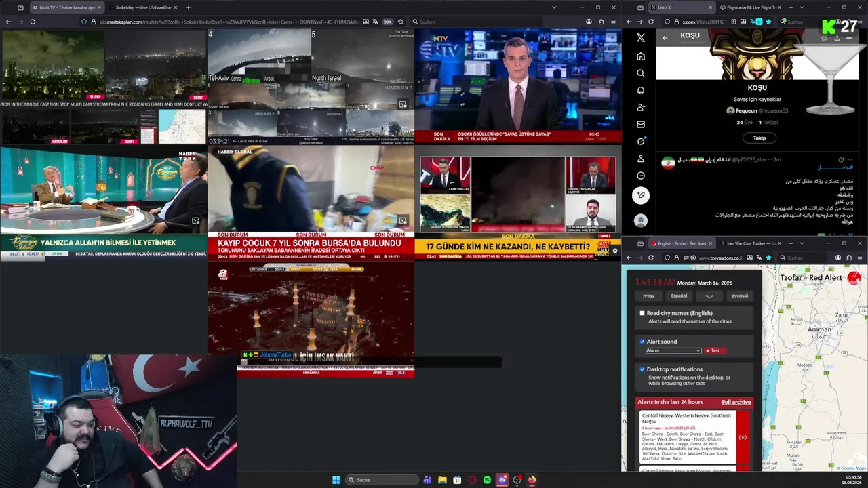
Task: Select the CNN Türk stream tile
Action: (x=517, y=203)
